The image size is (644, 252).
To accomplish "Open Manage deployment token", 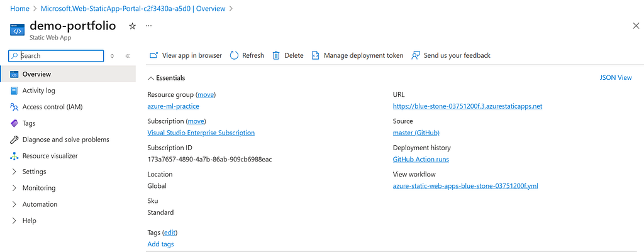I will tap(357, 55).
